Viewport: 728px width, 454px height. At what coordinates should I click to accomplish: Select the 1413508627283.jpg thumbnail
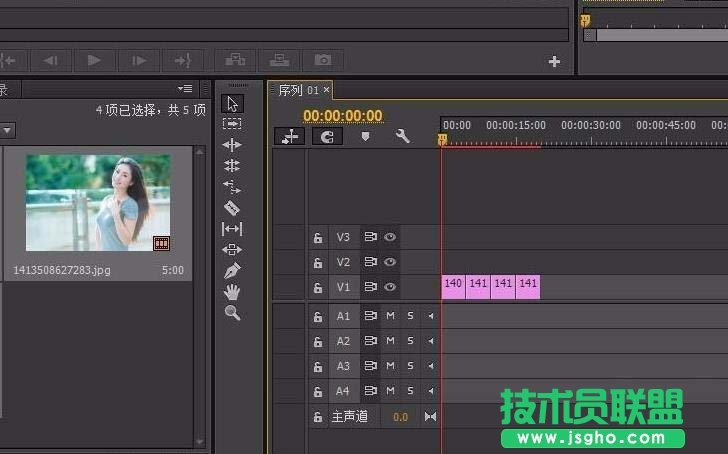coord(98,203)
